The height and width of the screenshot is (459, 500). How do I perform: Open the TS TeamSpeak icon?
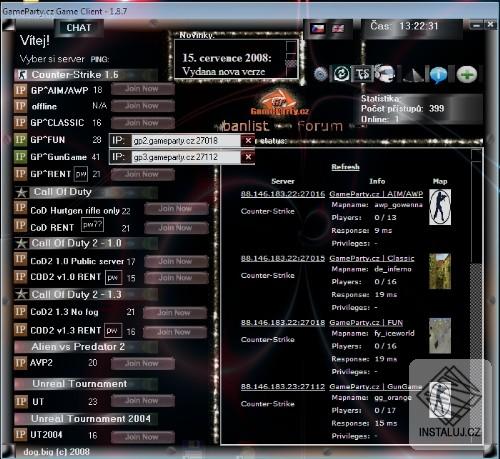click(x=362, y=74)
